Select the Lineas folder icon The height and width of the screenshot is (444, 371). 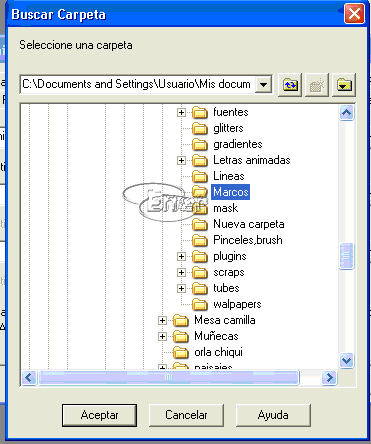[x=200, y=176]
